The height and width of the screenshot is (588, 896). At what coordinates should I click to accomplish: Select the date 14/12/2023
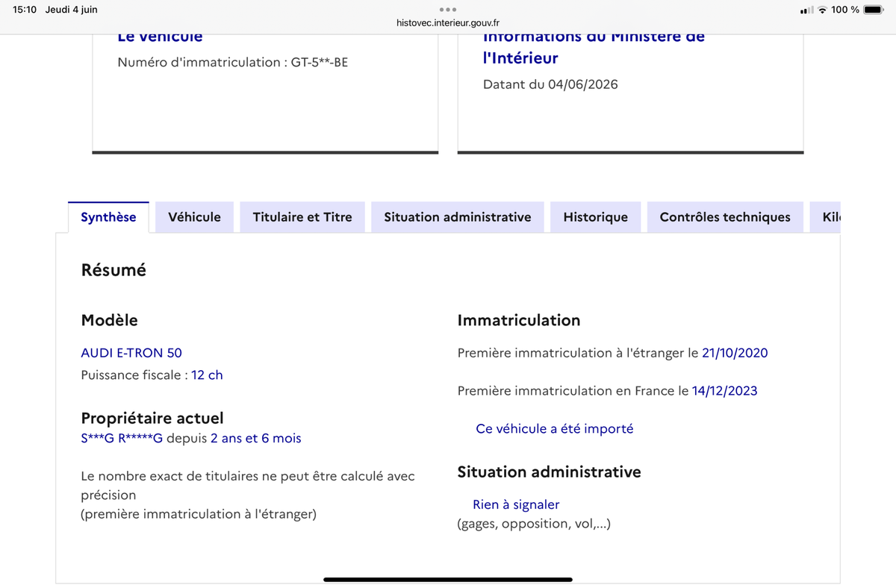724,391
